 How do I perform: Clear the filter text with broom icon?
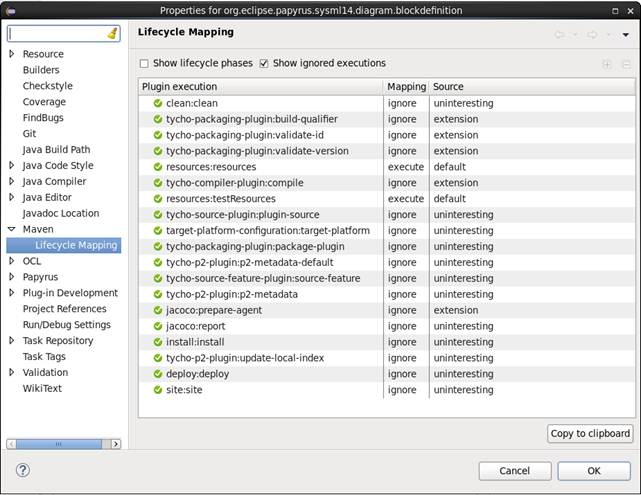[112, 34]
